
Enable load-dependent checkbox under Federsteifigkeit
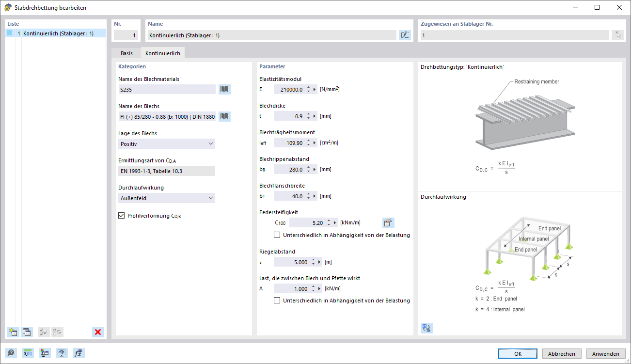[x=277, y=235]
